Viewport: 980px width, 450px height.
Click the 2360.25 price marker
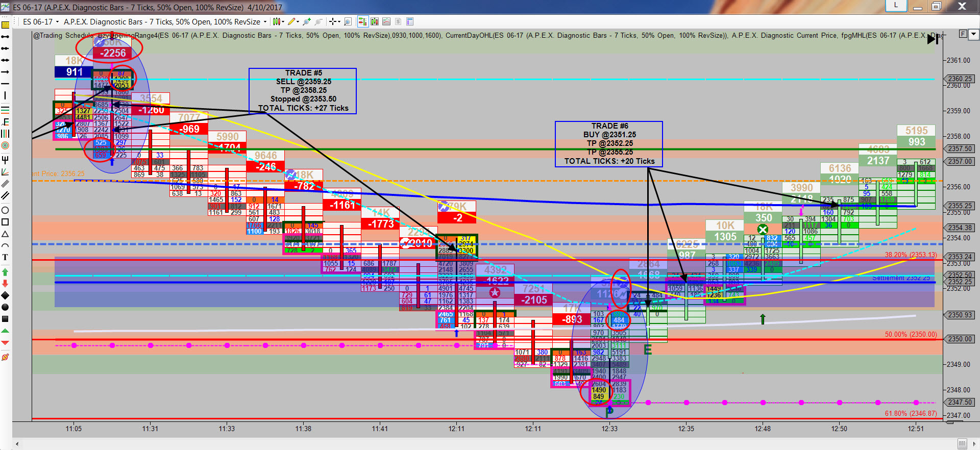tap(960, 79)
